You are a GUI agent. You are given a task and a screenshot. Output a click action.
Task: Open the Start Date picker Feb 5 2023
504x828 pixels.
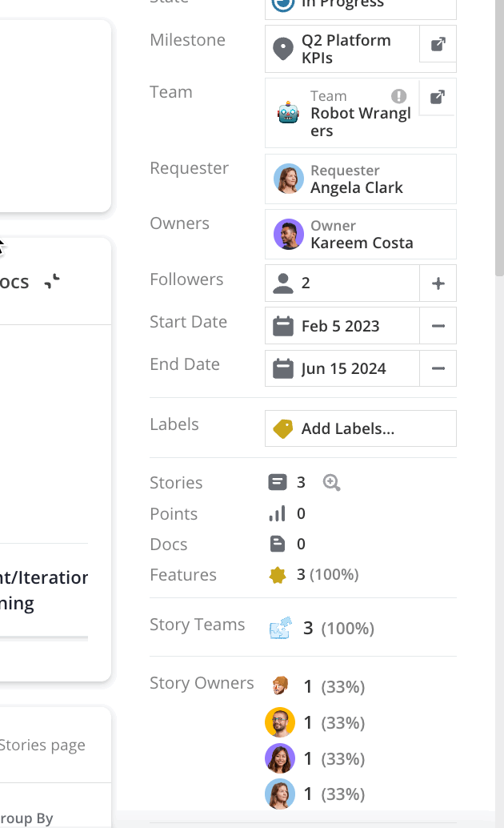pos(342,326)
